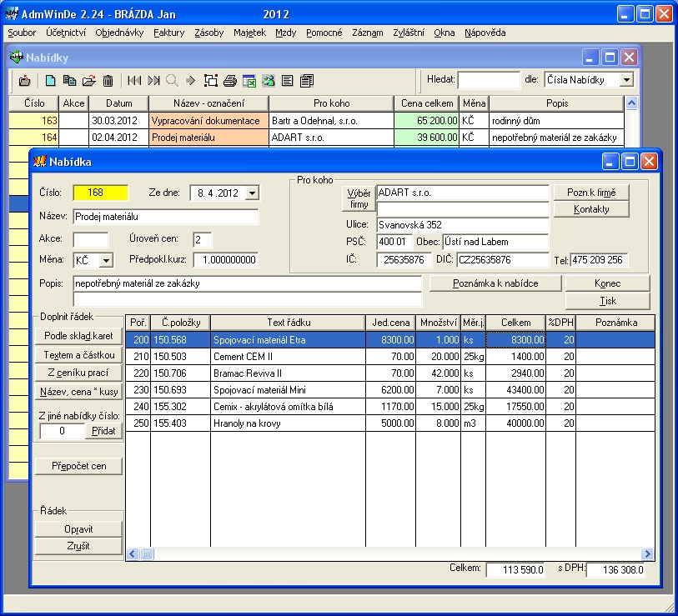Image resolution: width=678 pixels, height=616 pixels.
Task: Click the 'Cena celkem' column header in Nabídky
Action: pyautogui.click(x=427, y=103)
